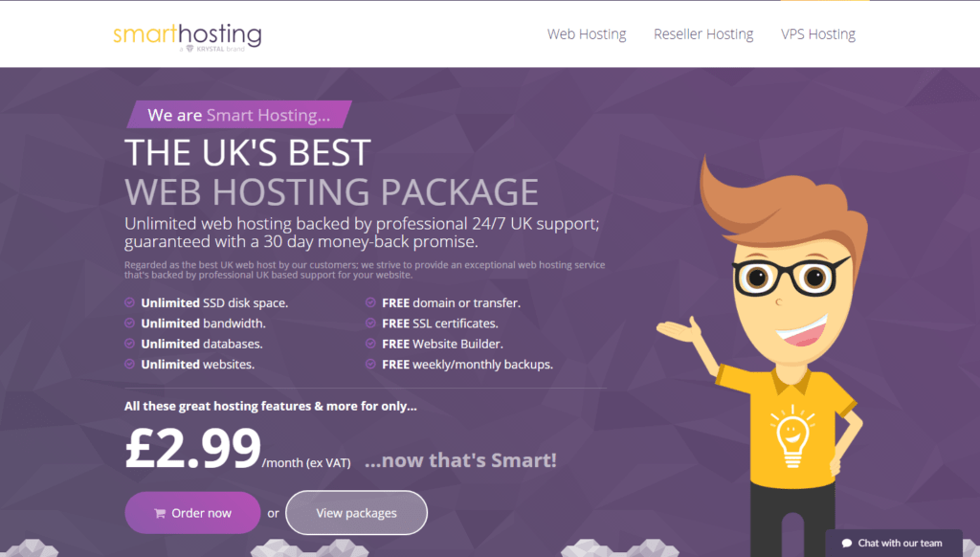980x557 pixels.
Task: Click the View packages button
Action: click(x=356, y=513)
